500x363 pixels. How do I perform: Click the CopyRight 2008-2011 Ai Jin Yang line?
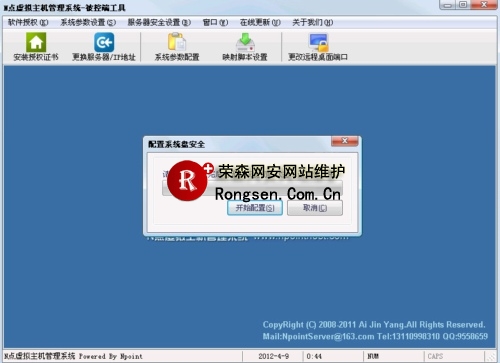pyautogui.click(x=374, y=325)
